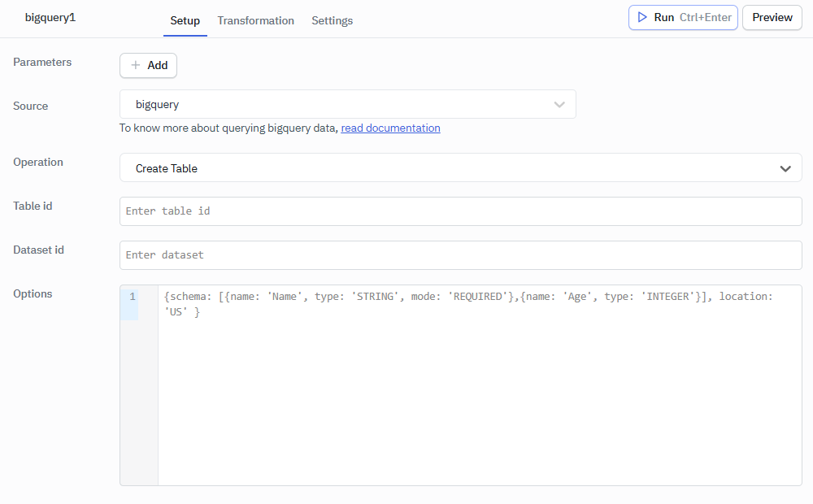The width and height of the screenshot is (813, 504).
Task: Click the Parameters label
Action: pos(42,62)
